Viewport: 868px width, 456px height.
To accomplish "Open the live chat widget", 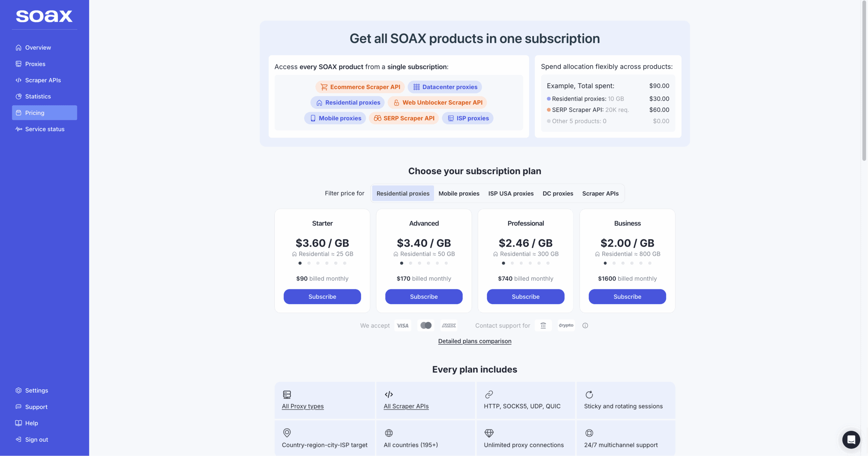I will [851, 439].
